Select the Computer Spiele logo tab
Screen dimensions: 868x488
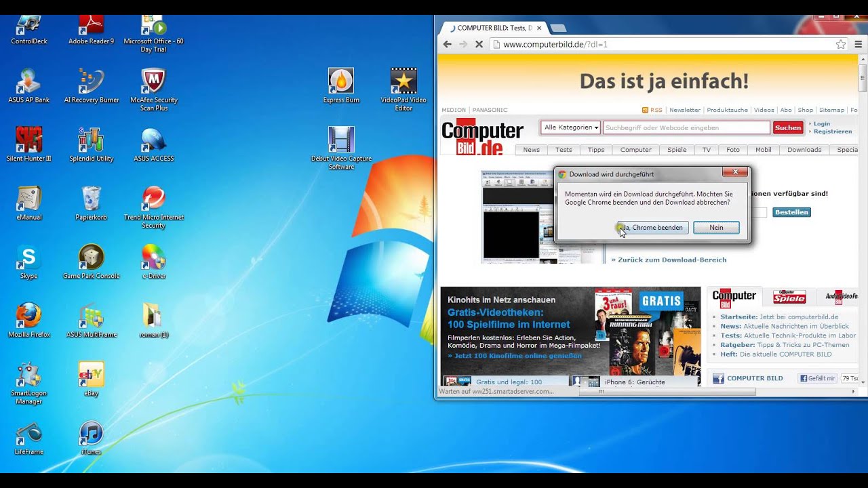pyautogui.click(x=789, y=296)
